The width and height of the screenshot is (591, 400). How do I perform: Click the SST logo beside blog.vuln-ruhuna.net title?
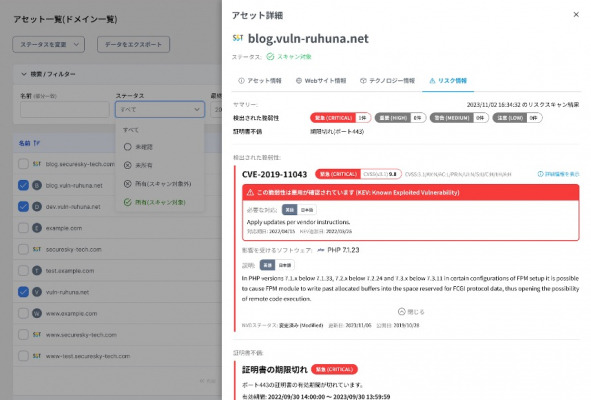point(238,38)
